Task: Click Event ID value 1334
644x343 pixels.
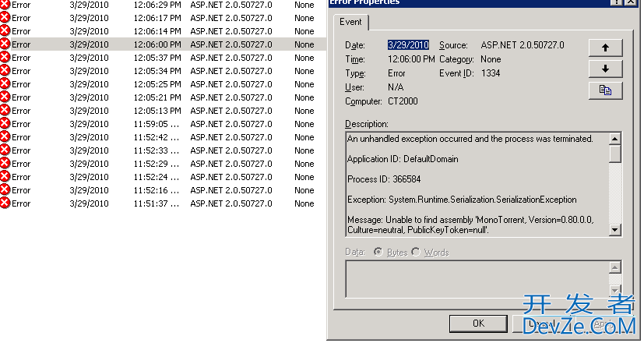Action: pos(491,73)
